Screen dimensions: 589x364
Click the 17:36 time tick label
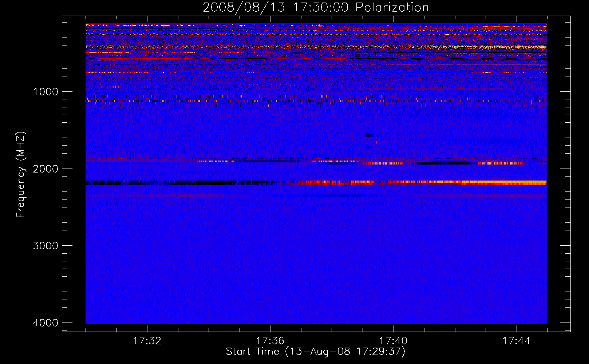(x=270, y=341)
